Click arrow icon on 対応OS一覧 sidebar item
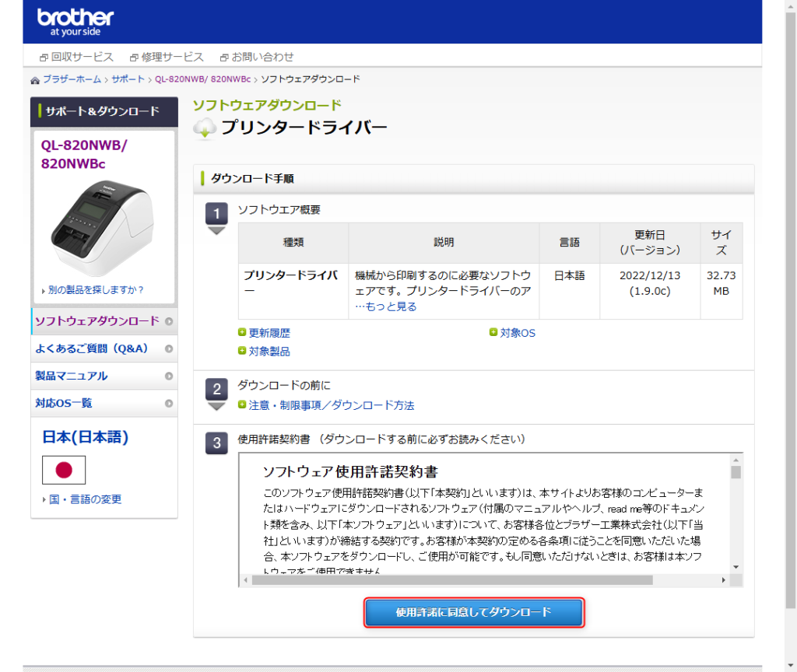 point(169,404)
